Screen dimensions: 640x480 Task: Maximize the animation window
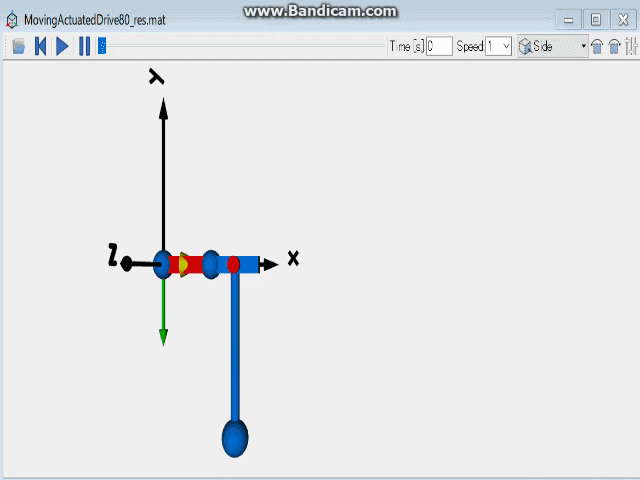point(595,20)
